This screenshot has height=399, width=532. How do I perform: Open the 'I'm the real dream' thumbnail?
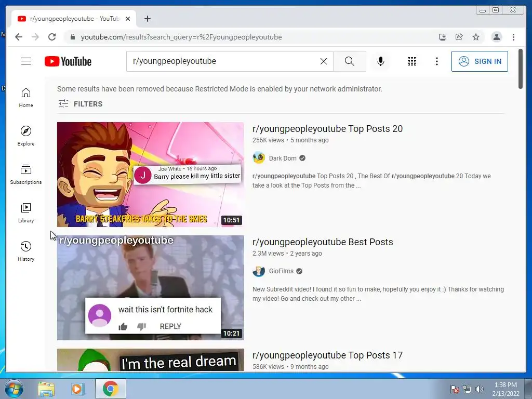pyautogui.click(x=150, y=360)
